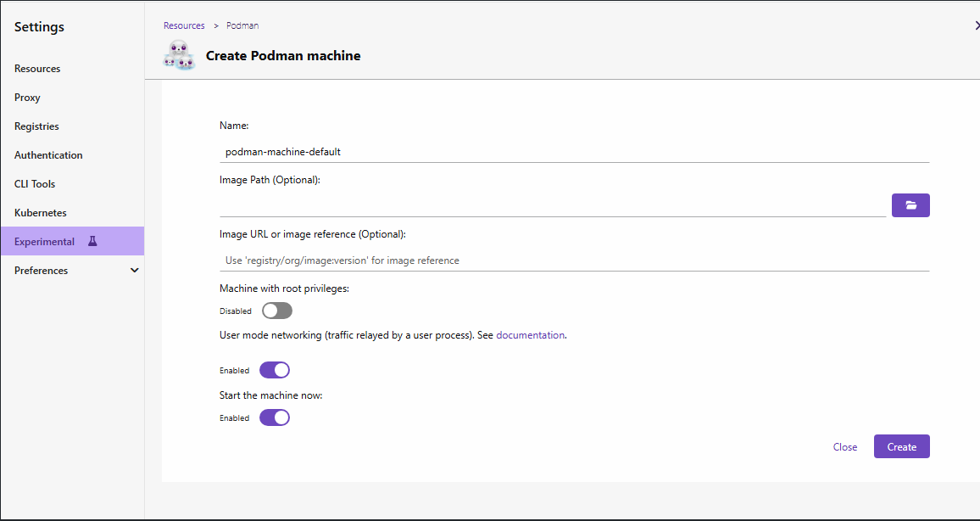Click the folder browse icon button
The image size is (980, 521).
(x=910, y=205)
